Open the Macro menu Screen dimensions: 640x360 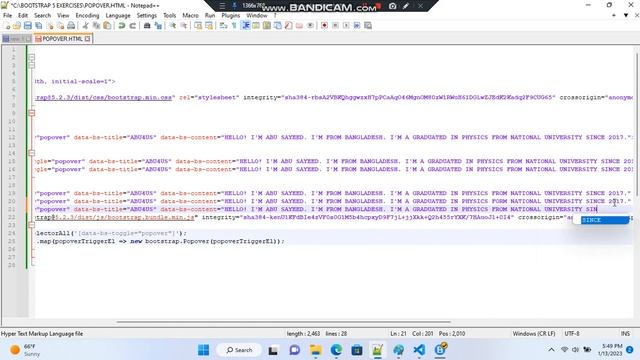pyautogui.click(x=190, y=16)
